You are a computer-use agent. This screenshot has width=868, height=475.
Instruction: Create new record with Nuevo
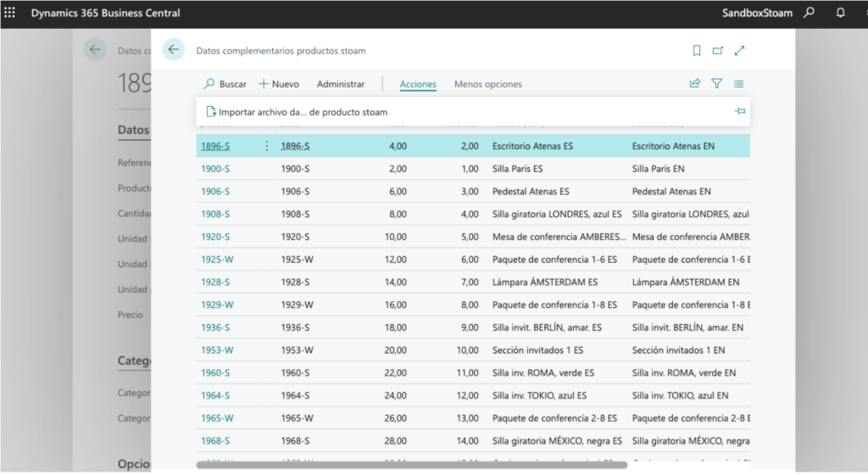coord(278,84)
